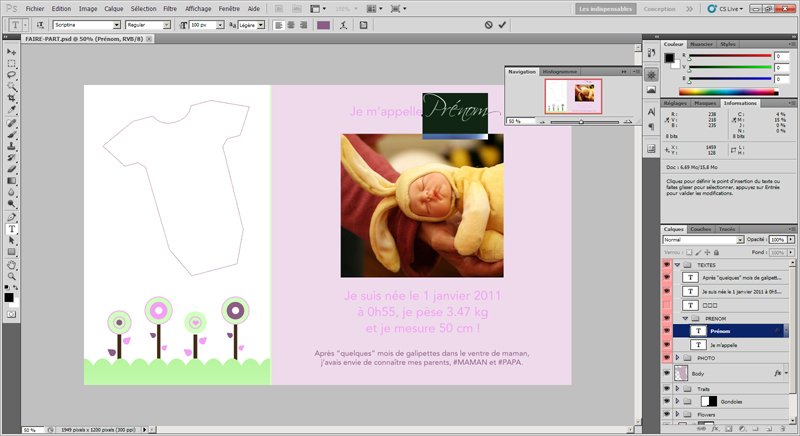Switch to the Histogramme tab
The height and width of the screenshot is (436, 800).
[560, 72]
